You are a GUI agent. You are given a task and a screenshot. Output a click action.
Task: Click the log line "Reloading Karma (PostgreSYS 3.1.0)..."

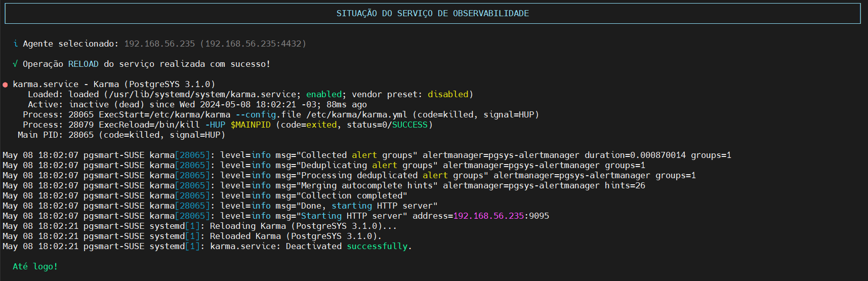(304, 226)
